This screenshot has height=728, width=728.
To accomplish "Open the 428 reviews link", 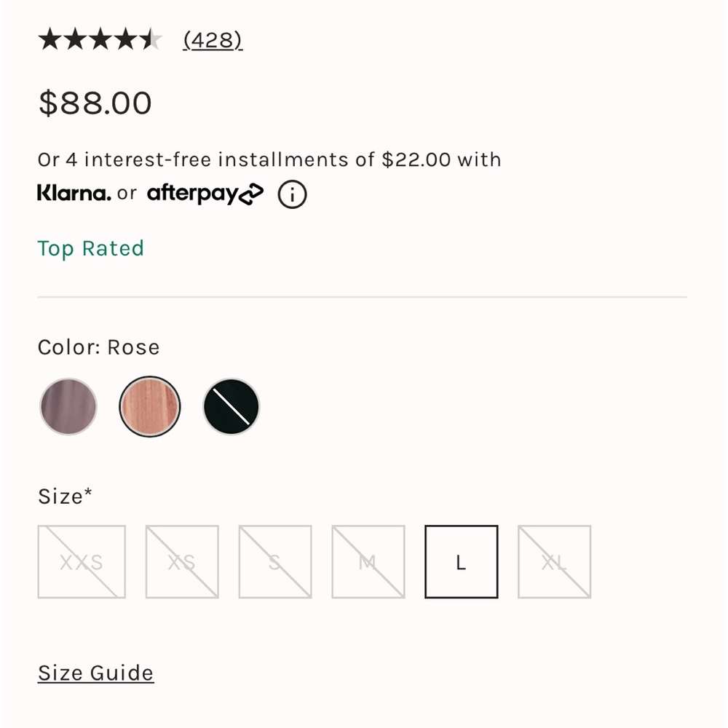I will 213,40.
